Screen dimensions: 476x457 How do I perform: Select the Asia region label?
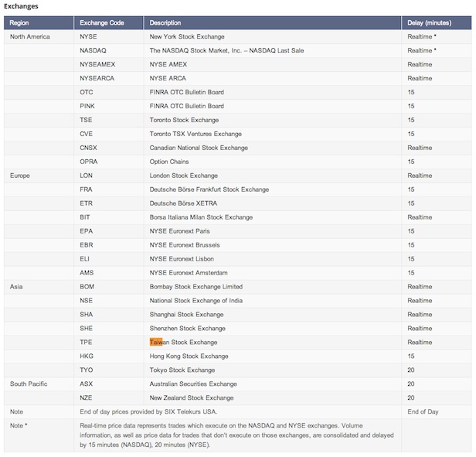tap(16, 287)
